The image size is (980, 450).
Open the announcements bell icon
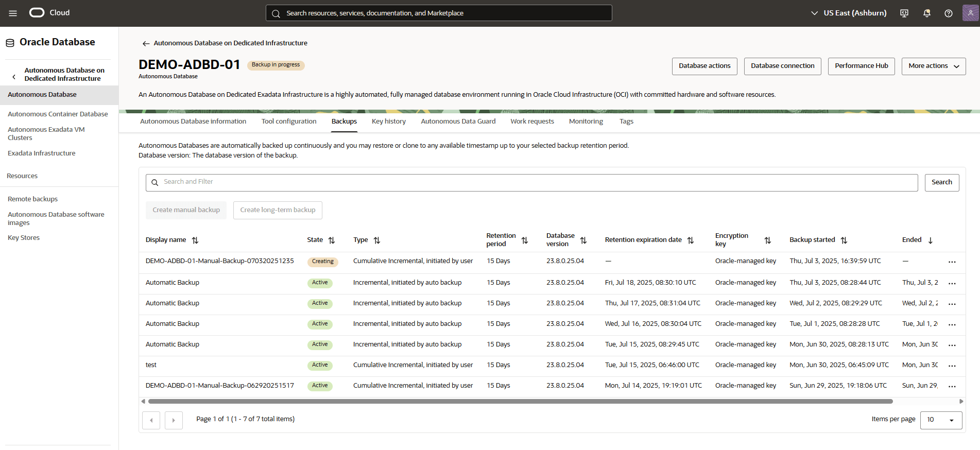927,13
